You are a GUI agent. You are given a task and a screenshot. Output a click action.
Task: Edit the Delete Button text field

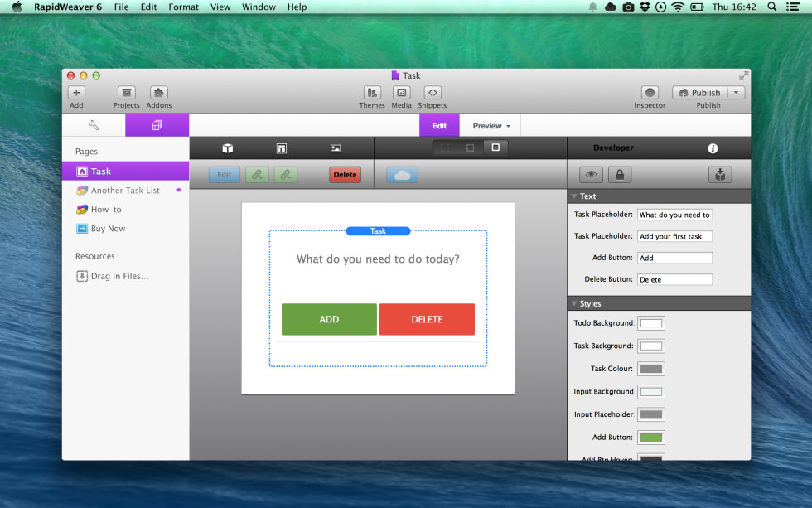pos(674,279)
